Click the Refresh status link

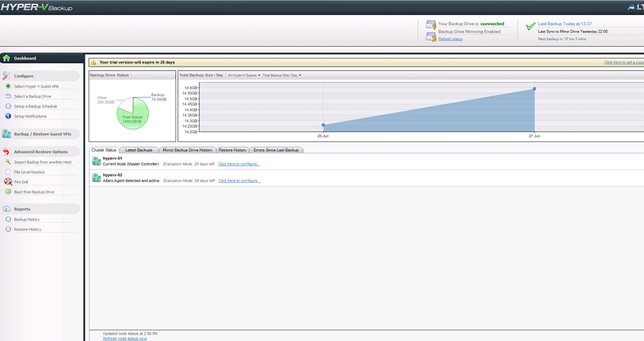[450, 39]
